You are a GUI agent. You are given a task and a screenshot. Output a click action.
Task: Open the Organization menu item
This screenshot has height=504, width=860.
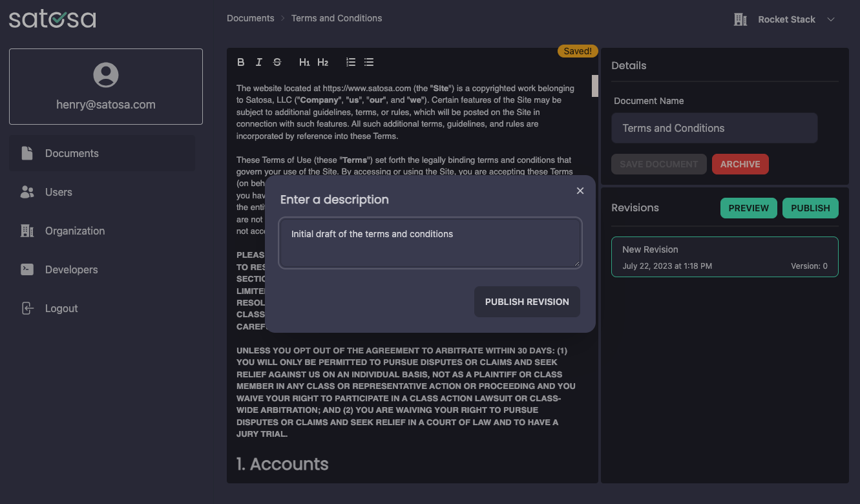point(102,231)
